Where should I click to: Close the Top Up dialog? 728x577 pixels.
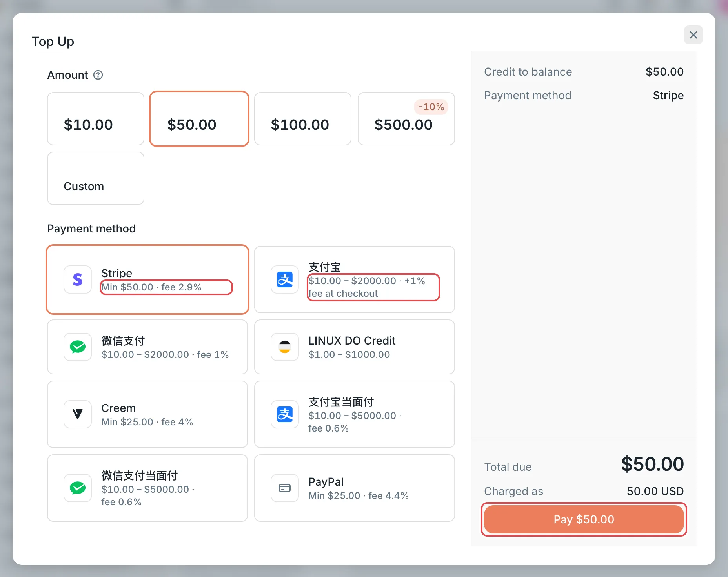(x=693, y=35)
